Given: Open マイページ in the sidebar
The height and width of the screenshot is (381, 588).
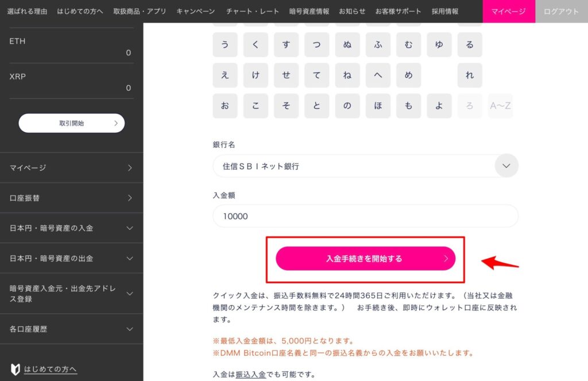Looking at the screenshot, I should [x=71, y=168].
